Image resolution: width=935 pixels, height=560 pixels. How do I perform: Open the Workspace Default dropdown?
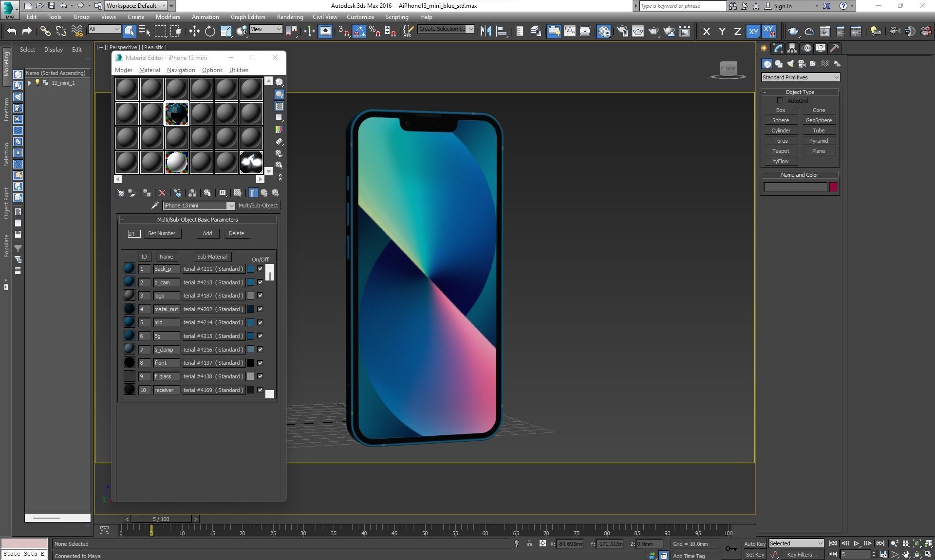coord(137,6)
